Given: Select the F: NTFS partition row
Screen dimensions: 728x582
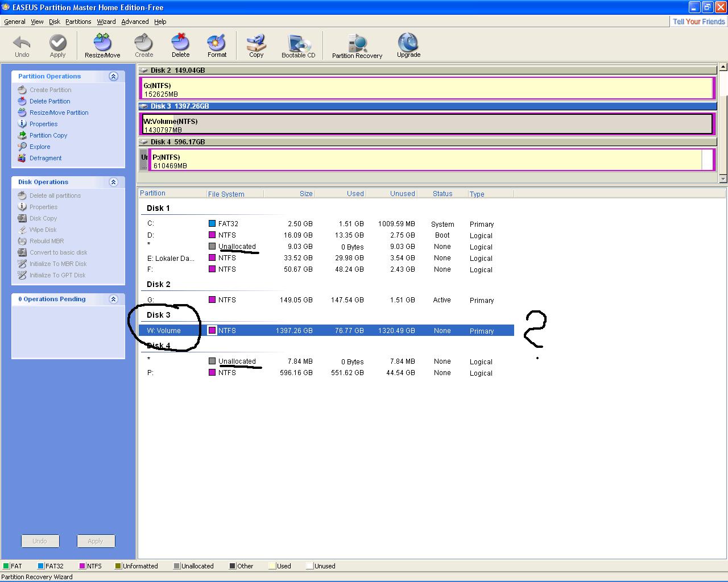Looking at the screenshot, I should tap(326, 269).
